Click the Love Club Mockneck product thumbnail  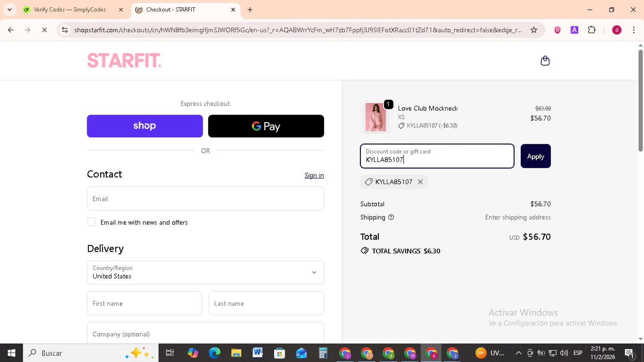pos(376,117)
